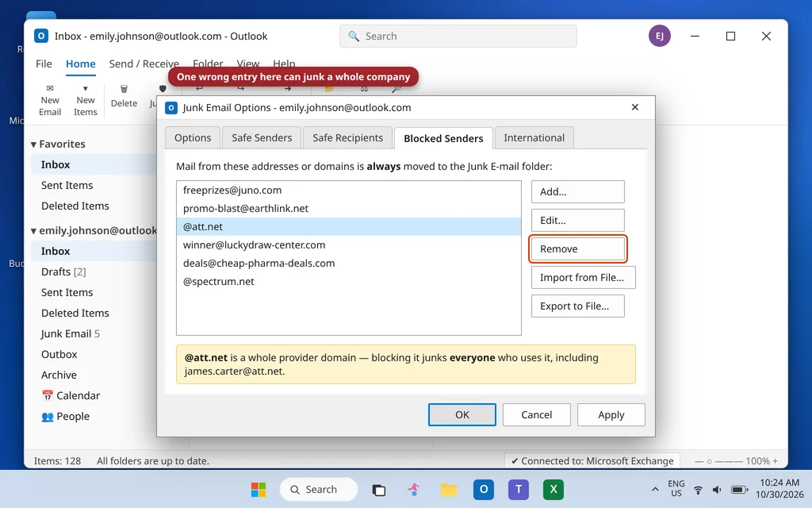Image resolution: width=812 pixels, height=508 pixels.
Task: Click the Junk shield icon in ribbon
Action: click(163, 89)
